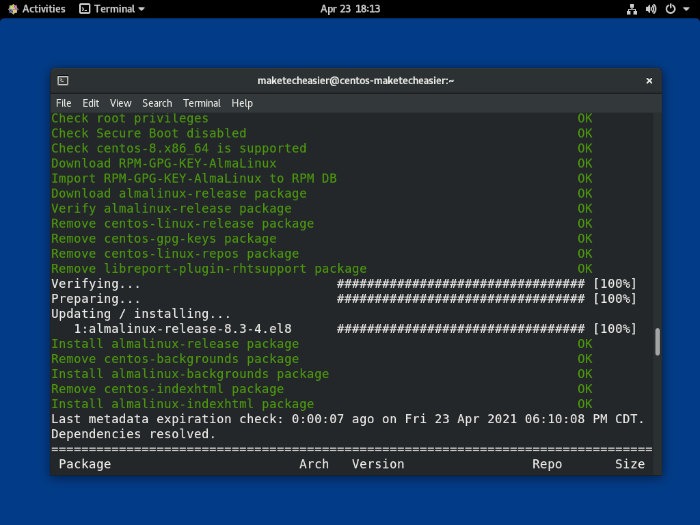Image resolution: width=700 pixels, height=525 pixels.
Task: Click the 'Version' column header
Action: click(378, 464)
